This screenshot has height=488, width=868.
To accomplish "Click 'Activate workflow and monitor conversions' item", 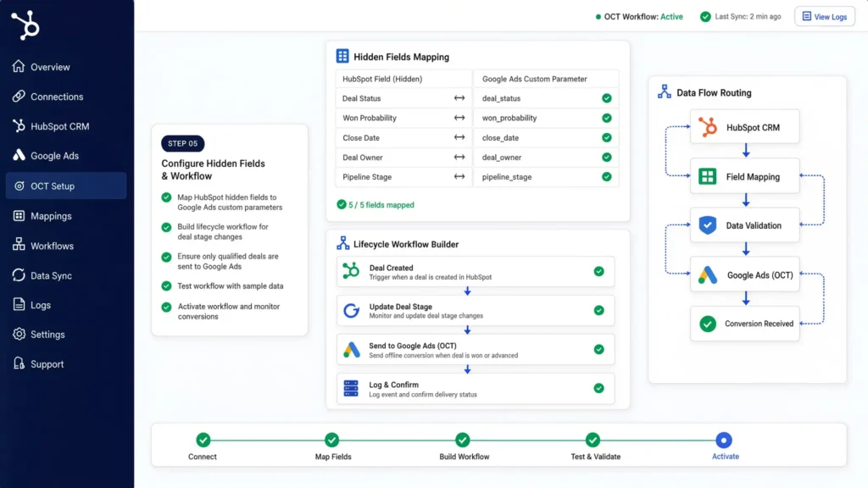I will pos(221,311).
